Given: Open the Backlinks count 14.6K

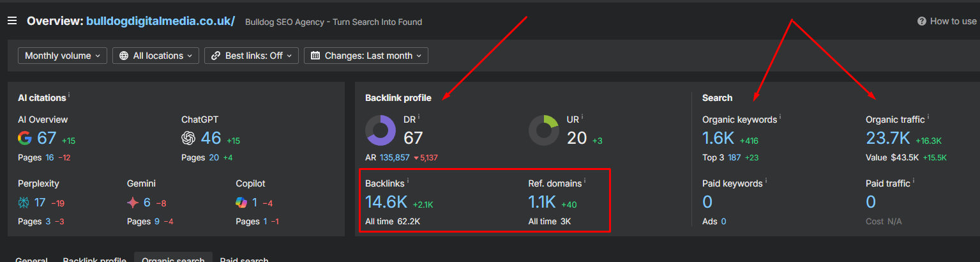Looking at the screenshot, I should pyautogui.click(x=386, y=202).
